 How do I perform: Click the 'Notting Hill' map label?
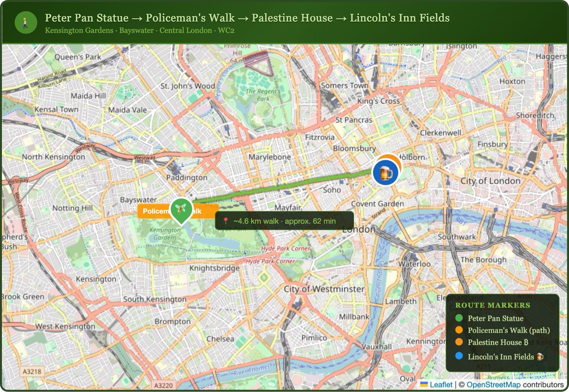click(x=72, y=208)
